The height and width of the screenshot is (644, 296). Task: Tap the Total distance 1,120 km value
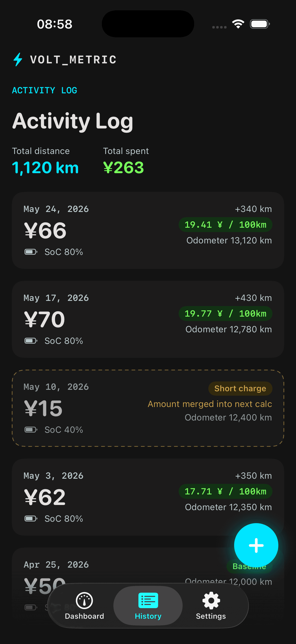click(x=45, y=168)
